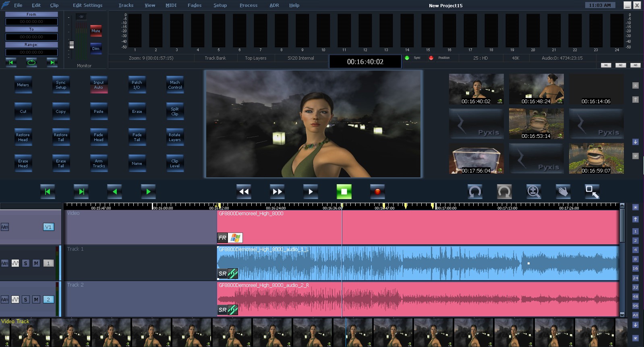Click the Top Layers status field
Screen dimensions: 644x347
256,58
